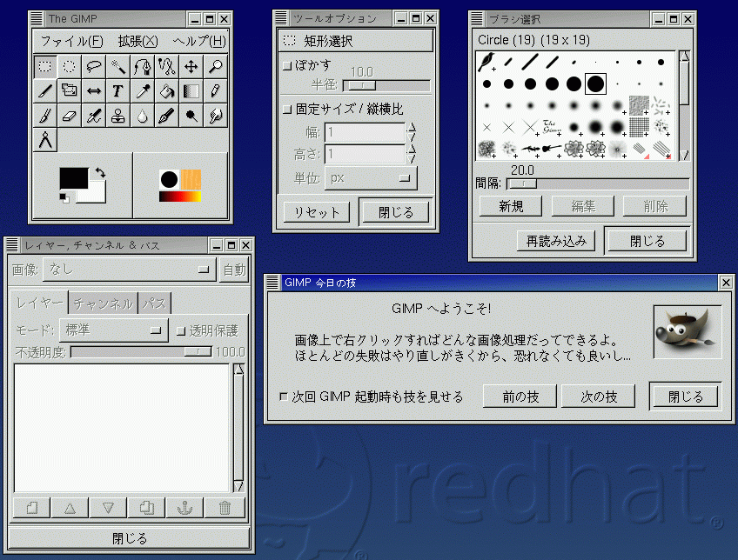Click the 間隔 spacing slider in brush selection
738x560 pixels.
click(598, 183)
